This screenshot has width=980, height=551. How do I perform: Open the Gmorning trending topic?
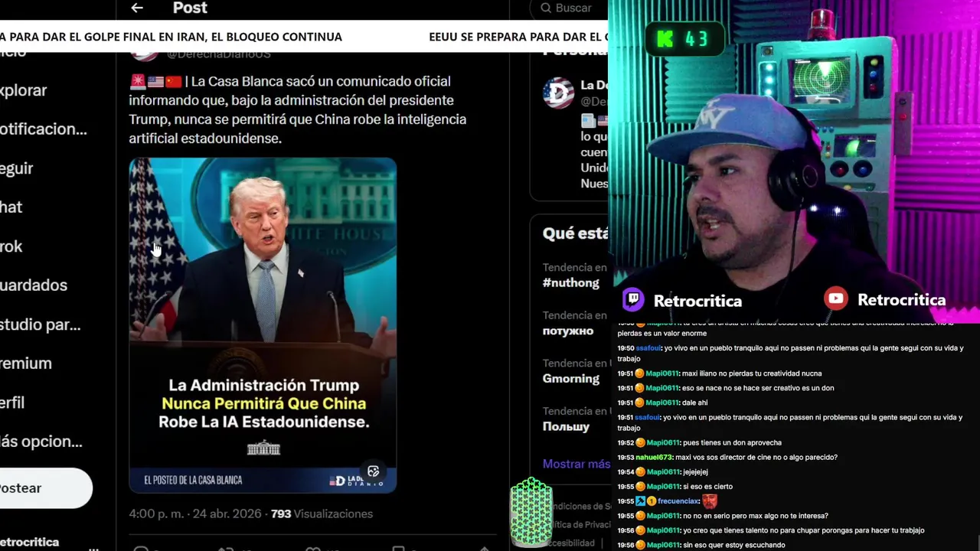(571, 379)
